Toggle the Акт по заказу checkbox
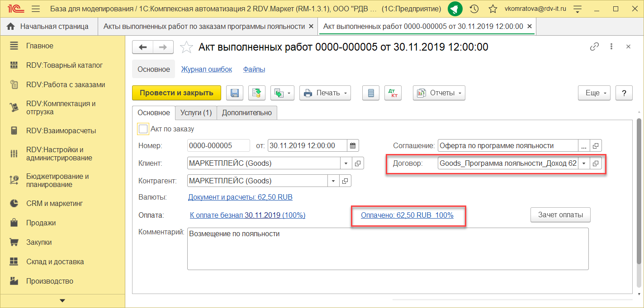This screenshot has height=308, width=644. tap(143, 129)
